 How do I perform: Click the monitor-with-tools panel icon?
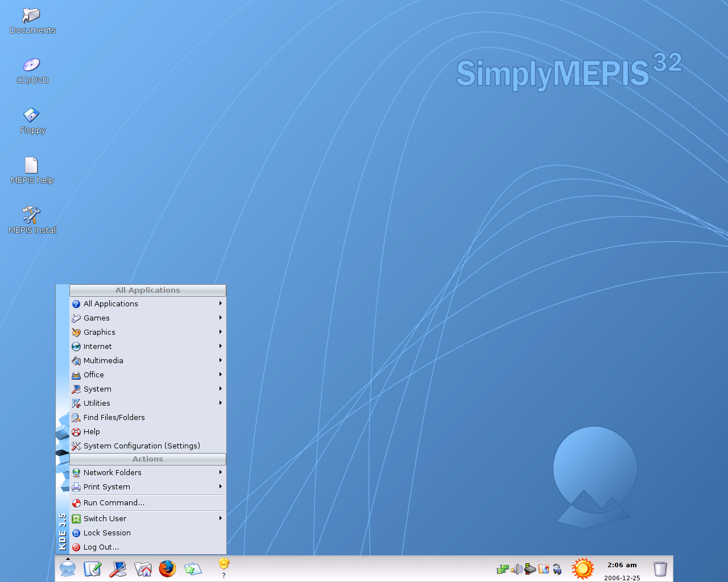(118, 568)
